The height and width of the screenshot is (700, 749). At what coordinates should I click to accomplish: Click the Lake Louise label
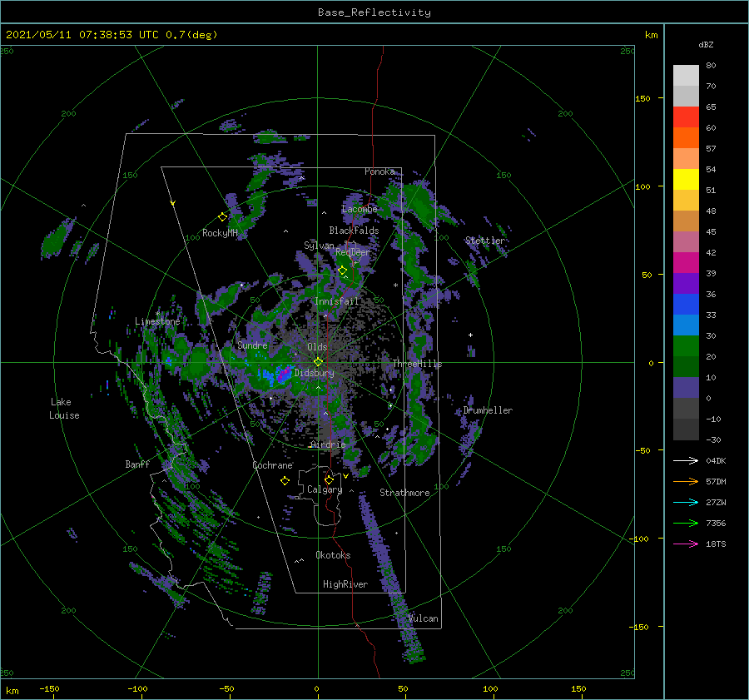click(x=64, y=409)
